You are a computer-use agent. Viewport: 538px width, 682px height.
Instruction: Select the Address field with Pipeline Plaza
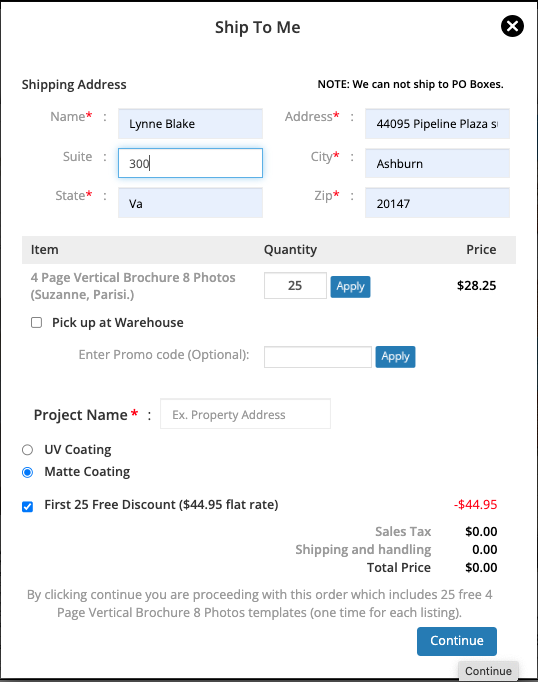tap(437, 124)
